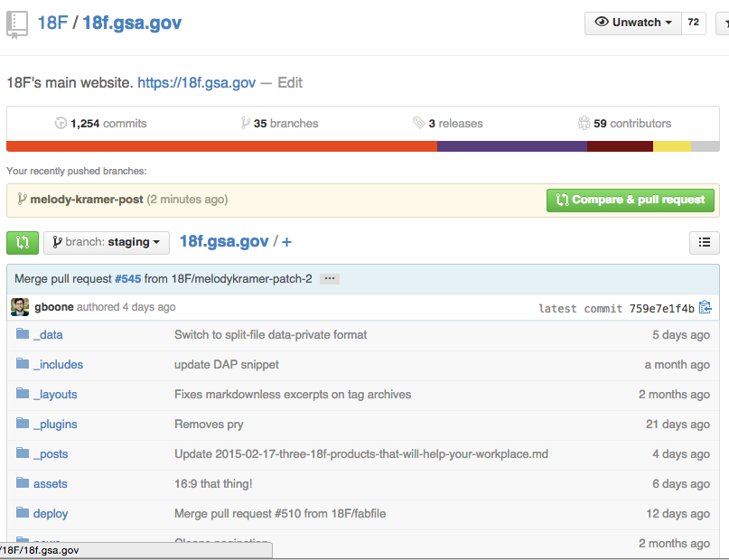Click the Compare & pull request button
The image size is (729, 560).
click(631, 201)
